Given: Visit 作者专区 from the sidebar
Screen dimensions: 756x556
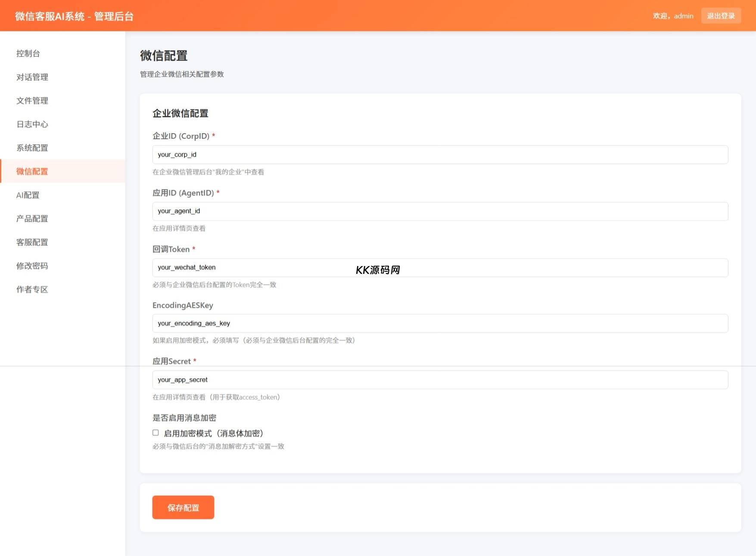Looking at the screenshot, I should tap(32, 289).
